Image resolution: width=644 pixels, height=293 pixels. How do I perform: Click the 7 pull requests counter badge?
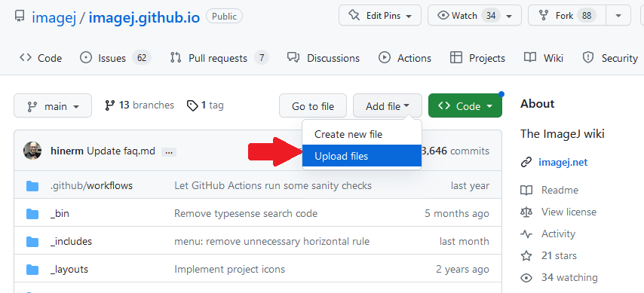pyautogui.click(x=261, y=58)
